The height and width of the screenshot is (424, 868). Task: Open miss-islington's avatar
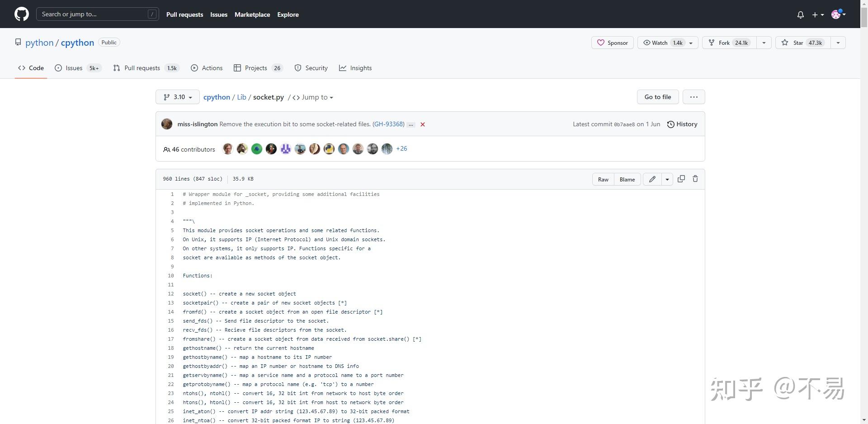pyautogui.click(x=167, y=124)
